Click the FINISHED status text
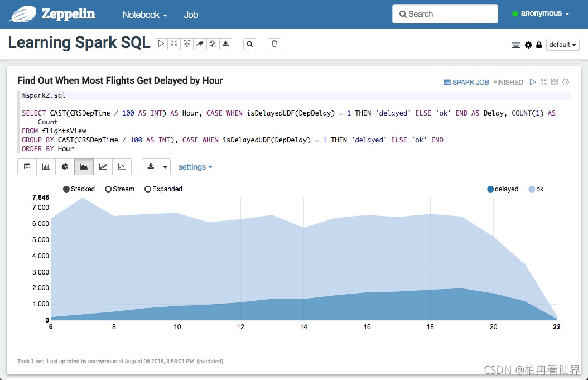The image size is (588, 380). (x=508, y=82)
